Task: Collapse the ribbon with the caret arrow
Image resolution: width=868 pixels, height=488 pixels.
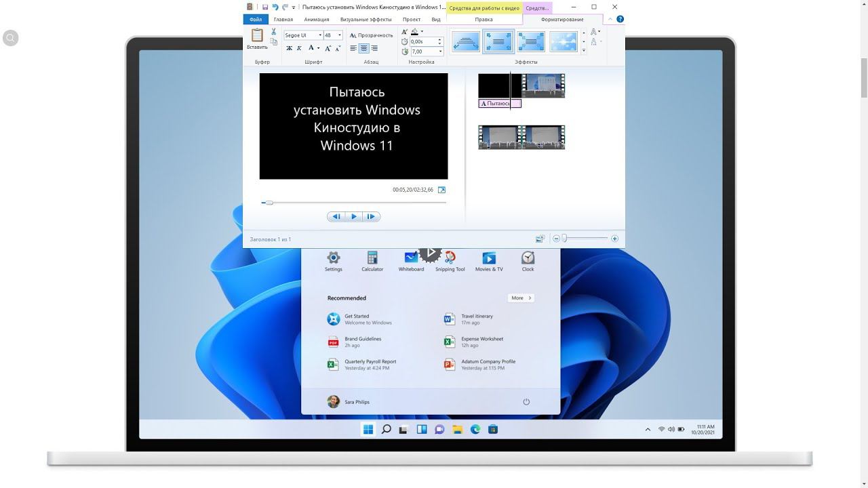Action: [x=610, y=19]
